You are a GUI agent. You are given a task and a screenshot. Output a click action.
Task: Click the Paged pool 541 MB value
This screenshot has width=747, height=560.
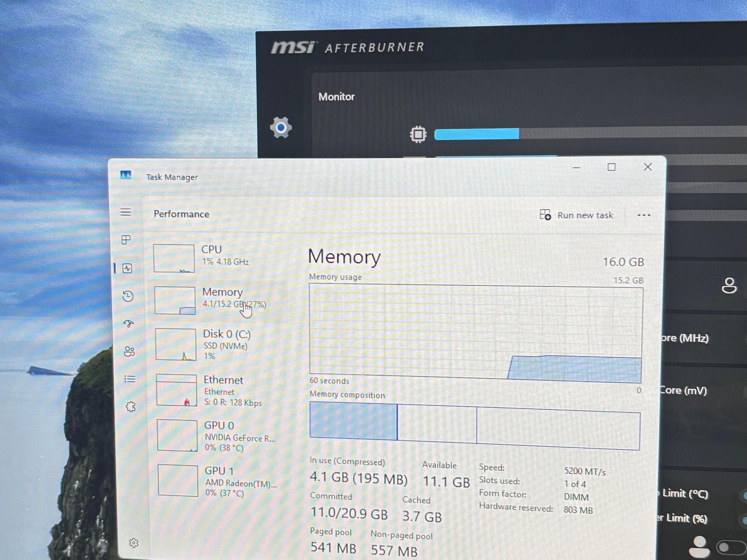(x=333, y=547)
